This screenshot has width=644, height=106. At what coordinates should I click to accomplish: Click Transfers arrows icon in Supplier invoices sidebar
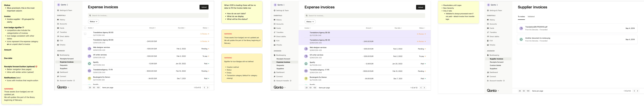coord(488,32)
